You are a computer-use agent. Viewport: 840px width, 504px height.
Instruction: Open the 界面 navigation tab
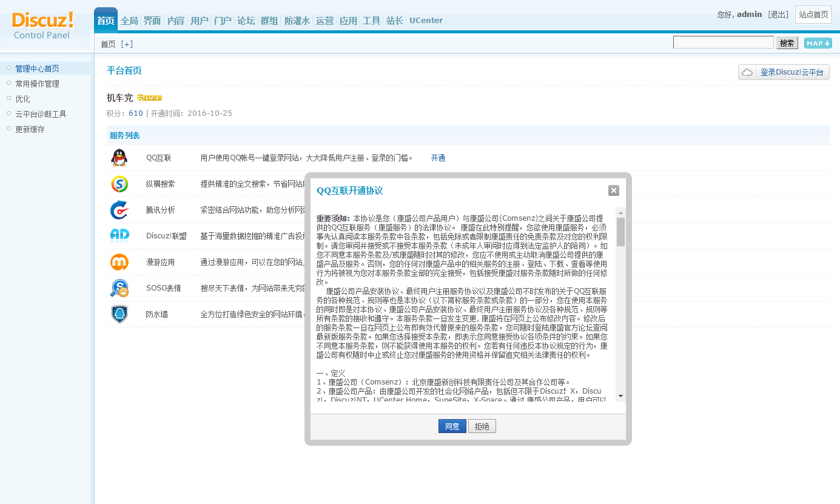pyautogui.click(x=152, y=21)
